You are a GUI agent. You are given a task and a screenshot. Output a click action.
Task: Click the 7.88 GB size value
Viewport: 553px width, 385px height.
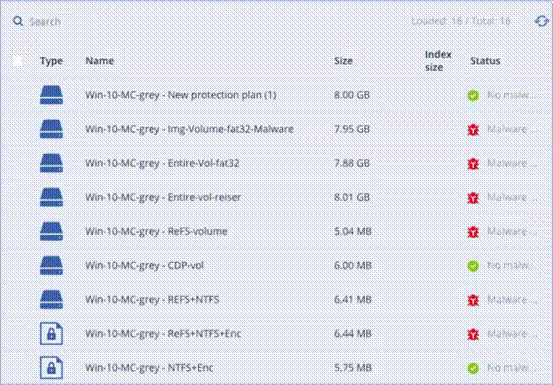point(352,163)
